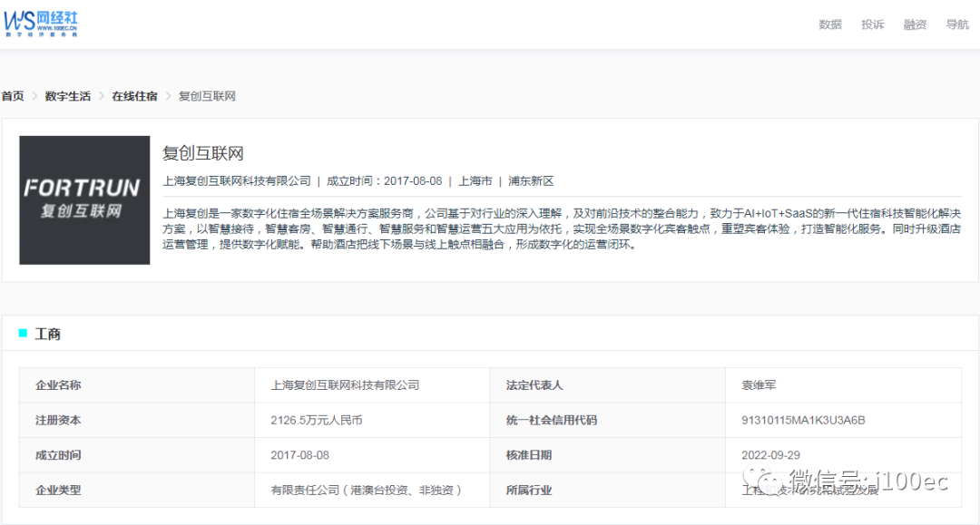The height and width of the screenshot is (525, 980).
Task: Open the 导航 navigation menu
Action: pos(957,24)
